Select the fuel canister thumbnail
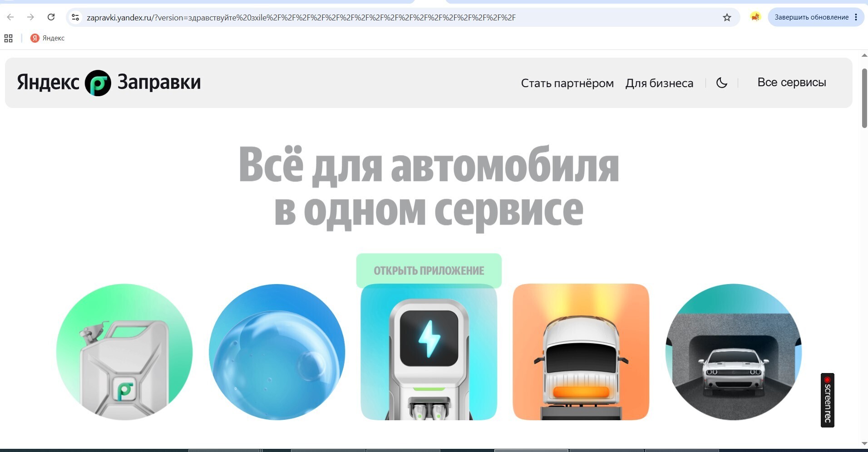Viewport: 868px width, 452px height. coord(124,352)
